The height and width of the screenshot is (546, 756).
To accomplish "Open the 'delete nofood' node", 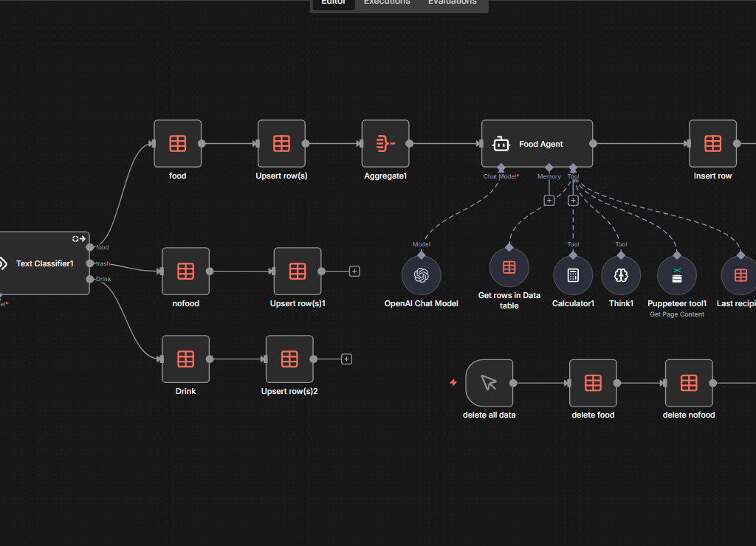I will click(x=688, y=383).
